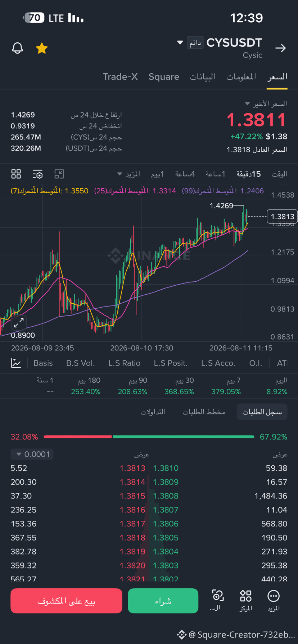
Task: Select the 1يوم timeframe
Action: 158,174
